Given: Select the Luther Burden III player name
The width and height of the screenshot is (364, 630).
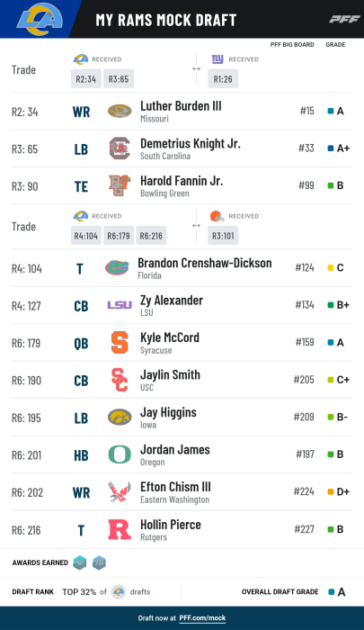Looking at the screenshot, I should coord(181,106).
